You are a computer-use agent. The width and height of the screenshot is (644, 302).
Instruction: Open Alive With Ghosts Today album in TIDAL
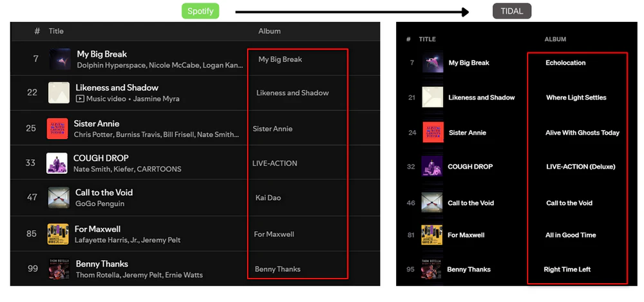coord(582,133)
